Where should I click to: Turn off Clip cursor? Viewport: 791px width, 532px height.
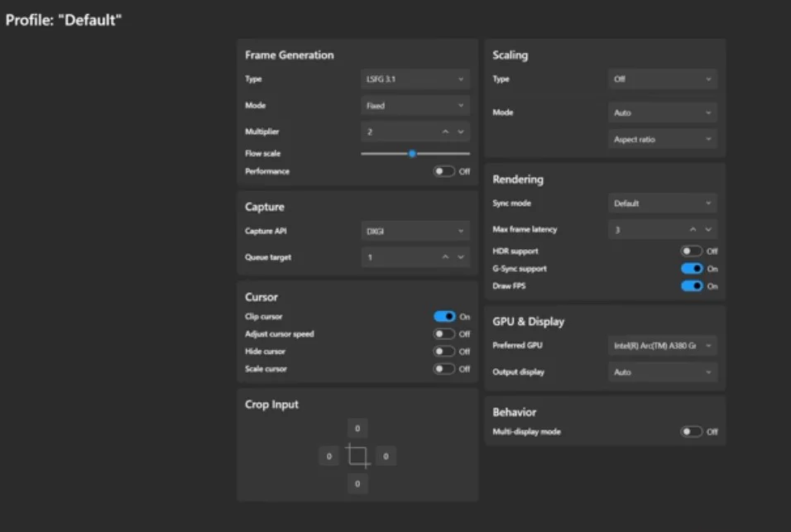point(444,316)
